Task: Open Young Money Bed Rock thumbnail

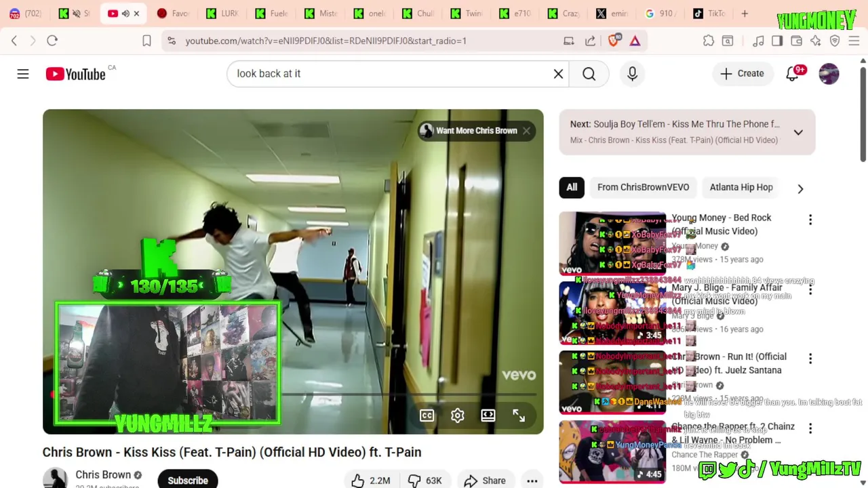Action: pos(612,243)
